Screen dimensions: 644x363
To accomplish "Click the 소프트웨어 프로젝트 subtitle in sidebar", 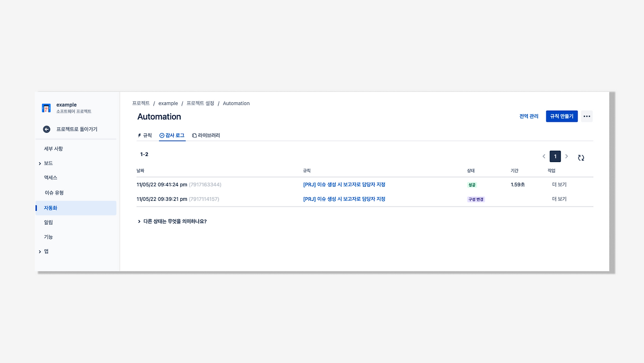I will (74, 111).
